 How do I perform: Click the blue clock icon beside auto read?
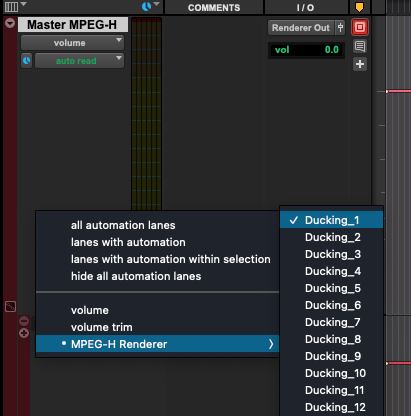click(x=27, y=61)
